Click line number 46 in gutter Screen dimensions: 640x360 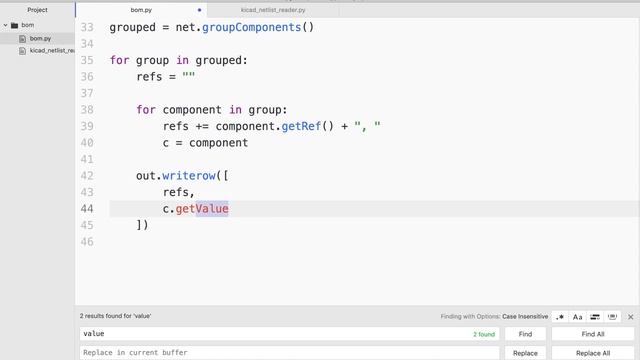pos(87,242)
